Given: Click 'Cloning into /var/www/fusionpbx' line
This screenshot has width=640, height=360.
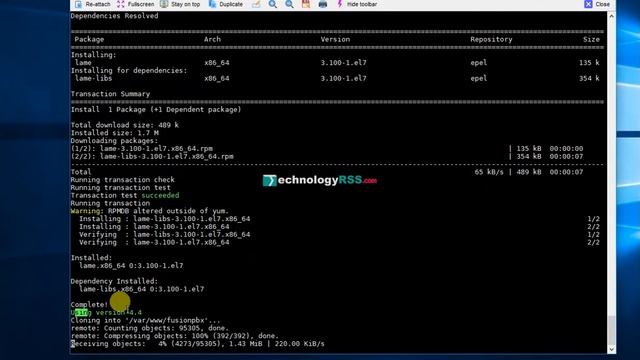Looking at the screenshot, I should [x=145, y=320].
